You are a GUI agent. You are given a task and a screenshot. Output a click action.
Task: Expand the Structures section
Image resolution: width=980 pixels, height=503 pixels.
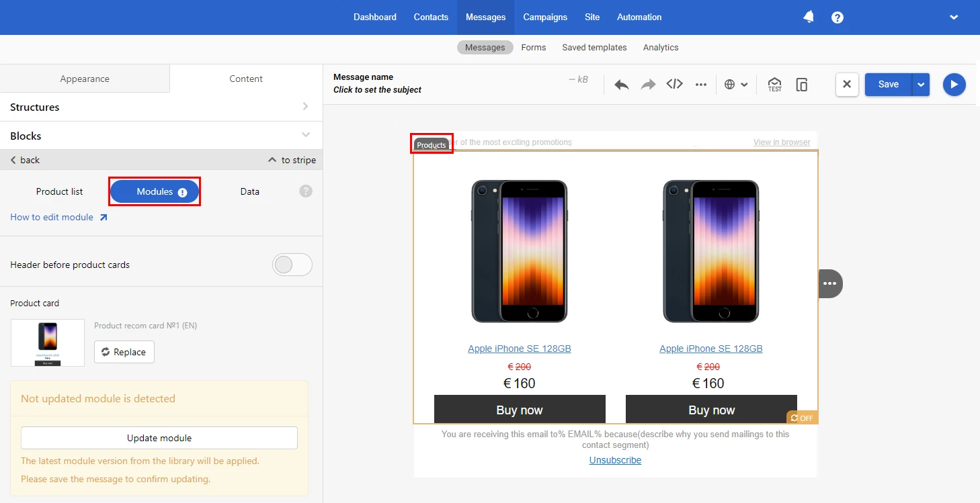pos(161,107)
